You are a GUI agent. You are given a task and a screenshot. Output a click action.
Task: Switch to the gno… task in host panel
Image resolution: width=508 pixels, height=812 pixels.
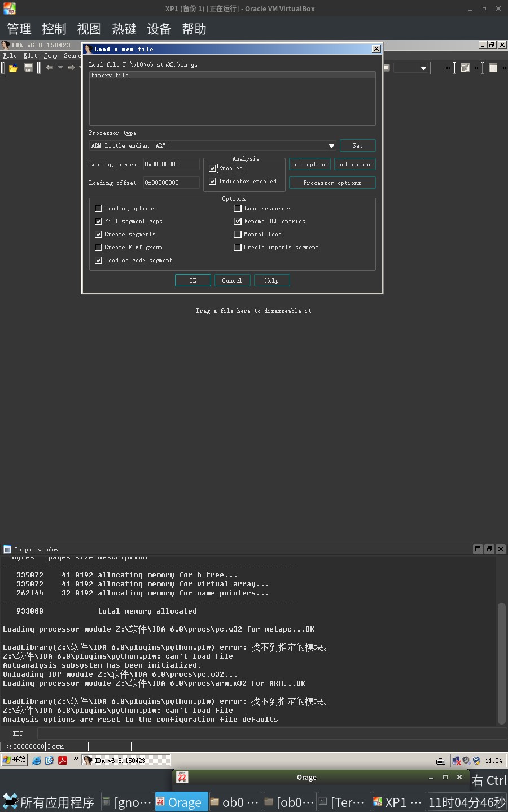128,802
